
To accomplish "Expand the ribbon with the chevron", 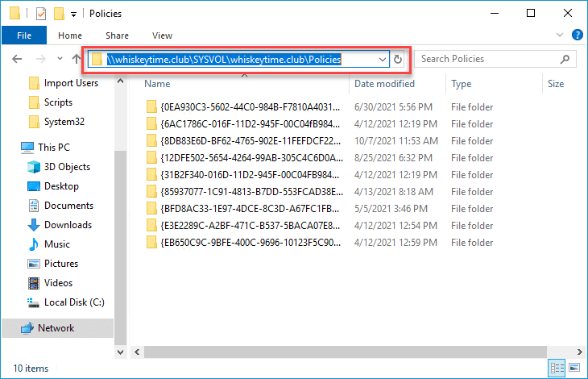I will pos(560,35).
